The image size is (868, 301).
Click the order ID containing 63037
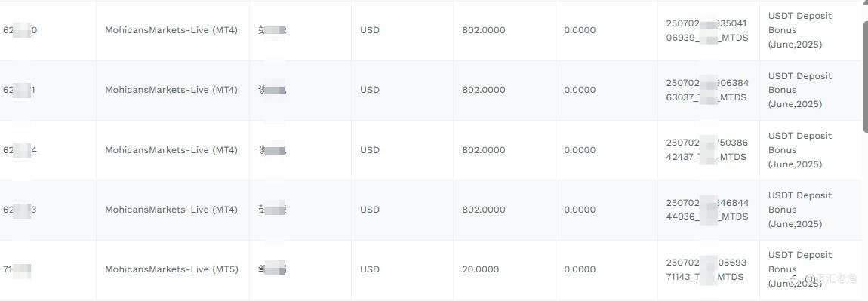[x=707, y=91]
